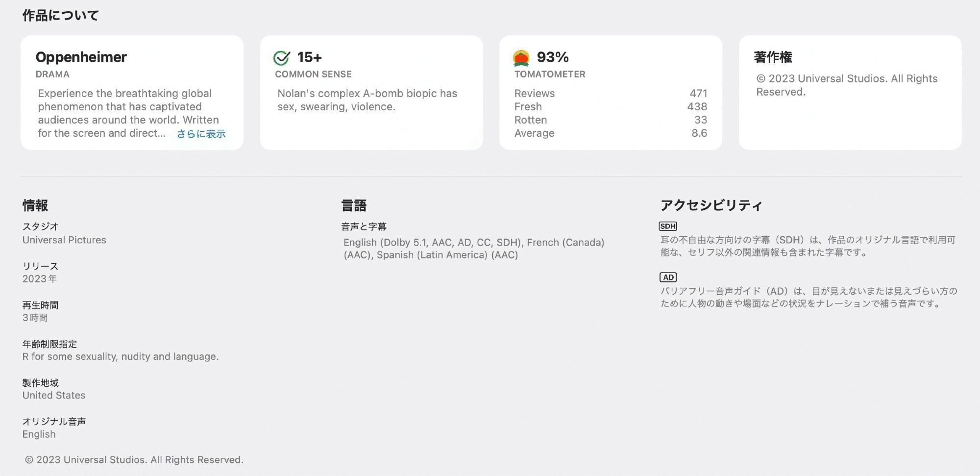Click the Rotten count row 33
This screenshot has width=980, height=476.
610,120
